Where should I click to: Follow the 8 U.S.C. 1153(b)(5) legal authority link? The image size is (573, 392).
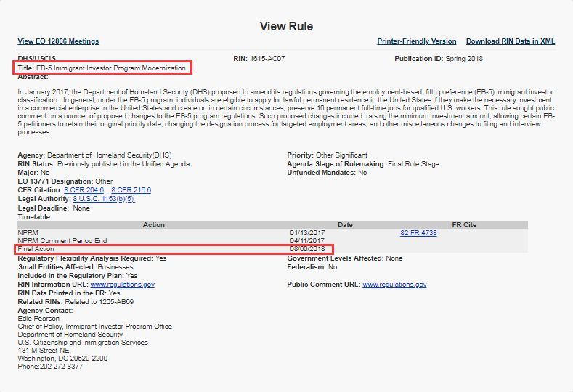(104, 199)
